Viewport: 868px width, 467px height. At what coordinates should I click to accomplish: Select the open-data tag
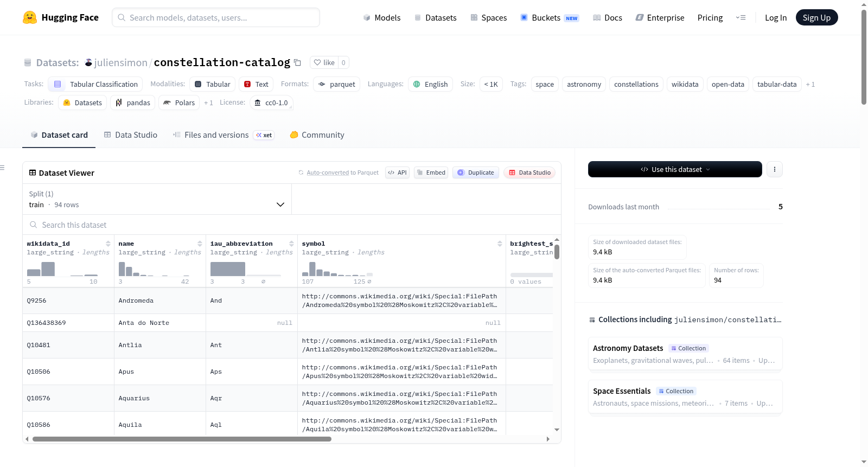pyautogui.click(x=727, y=84)
